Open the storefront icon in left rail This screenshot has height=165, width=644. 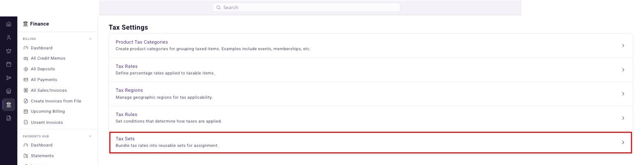tap(9, 91)
